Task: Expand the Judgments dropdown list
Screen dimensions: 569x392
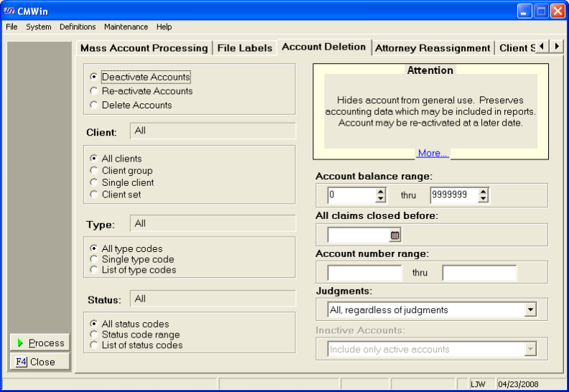Action: pyautogui.click(x=530, y=310)
